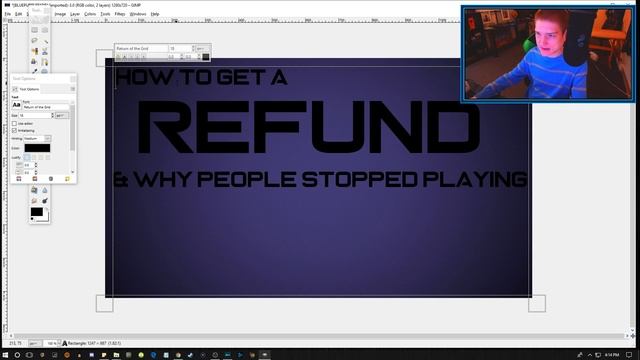Screen dimensions: 640x360
Task: Click the Tool Options tab icon
Action: [15, 89]
